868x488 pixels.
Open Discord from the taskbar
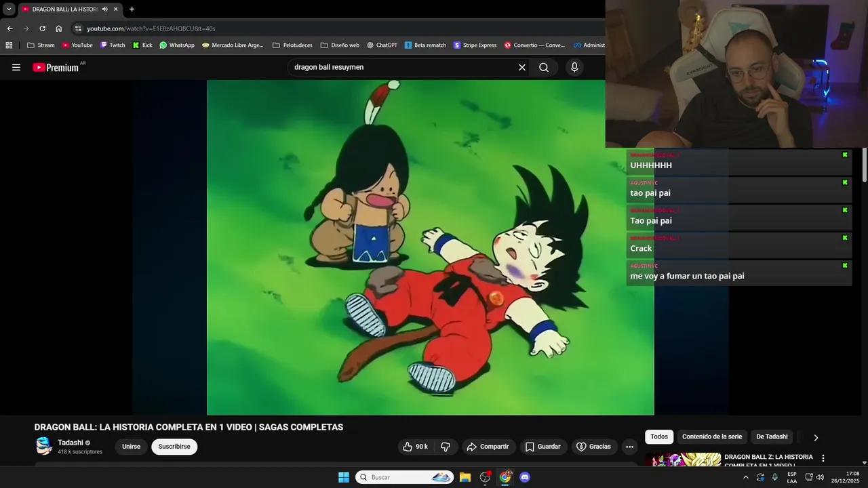525,477
